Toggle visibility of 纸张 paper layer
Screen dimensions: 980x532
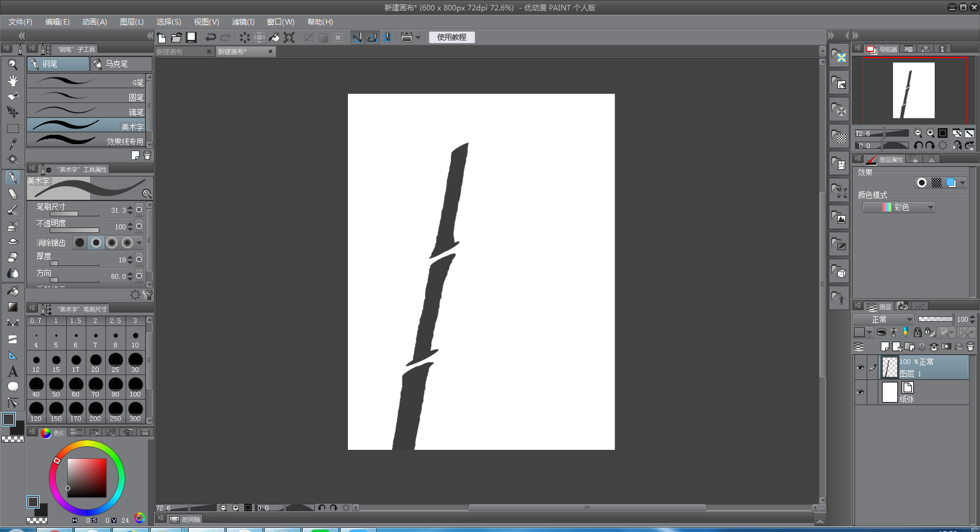pos(860,392)
